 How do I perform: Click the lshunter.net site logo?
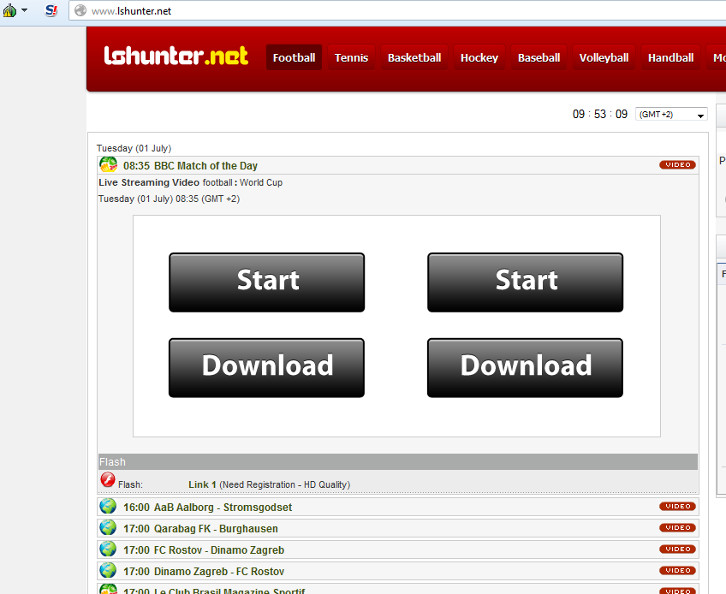point(176,57)
